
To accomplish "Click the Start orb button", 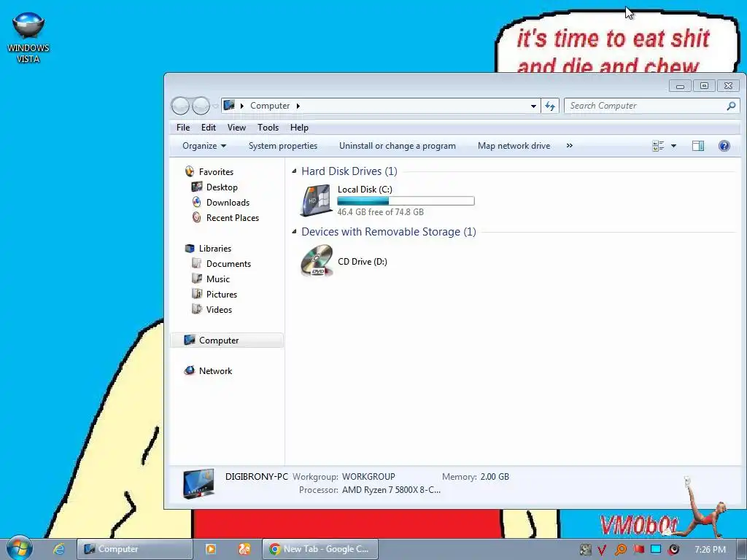I will click(x=19, y=548).
